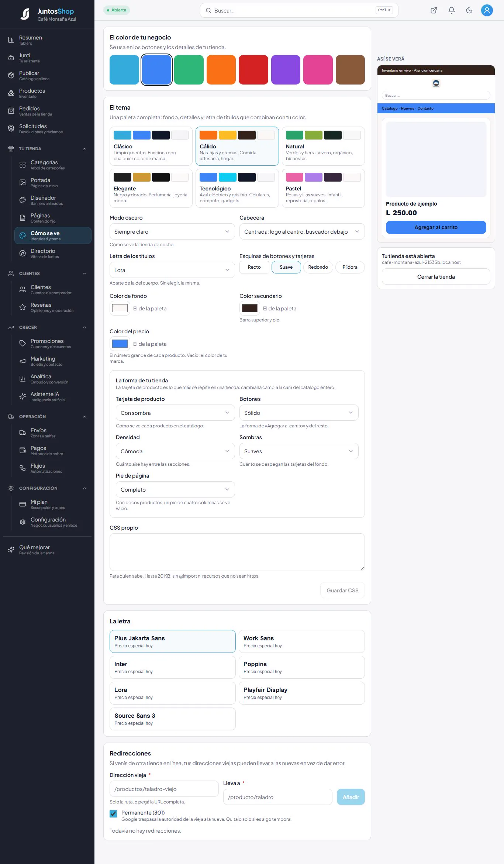The height and width of the screenshot is (864, 504).
Task: Open Mi plan in the sidebar
Action: pos(53,504)
